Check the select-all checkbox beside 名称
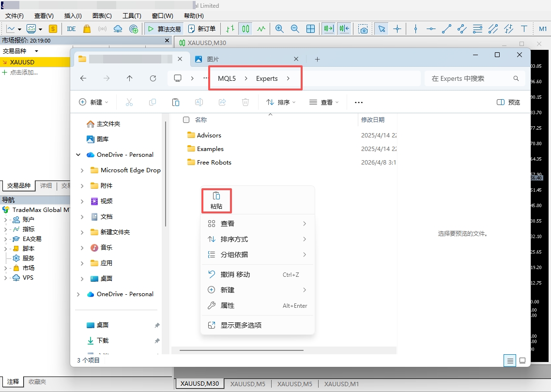 pyautogui.click(x=186, y=120)
